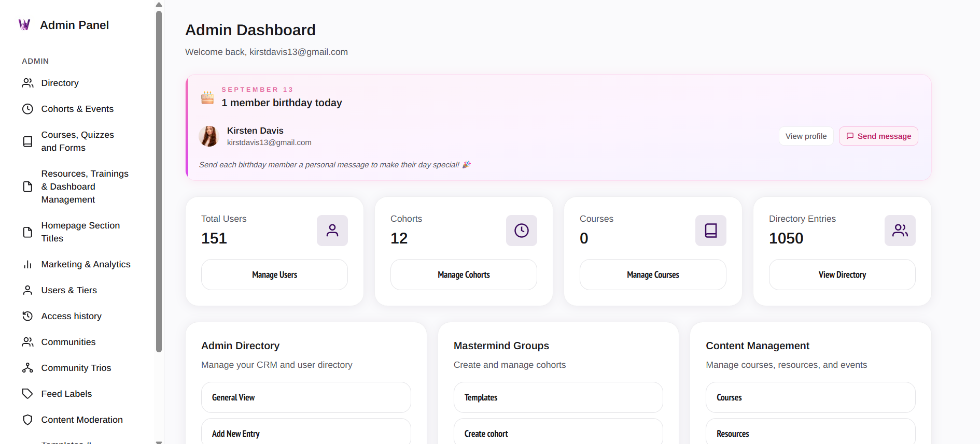Click the file icon beside Homepage Section Titles
The width and height of the screenshot is (980, 444).
(x=27, y=232)
